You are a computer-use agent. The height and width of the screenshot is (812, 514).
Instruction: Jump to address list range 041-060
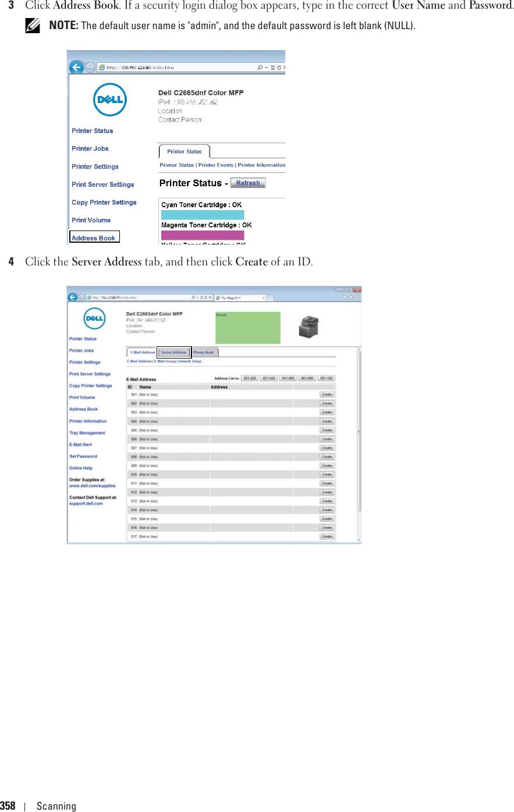pos(288,378)
